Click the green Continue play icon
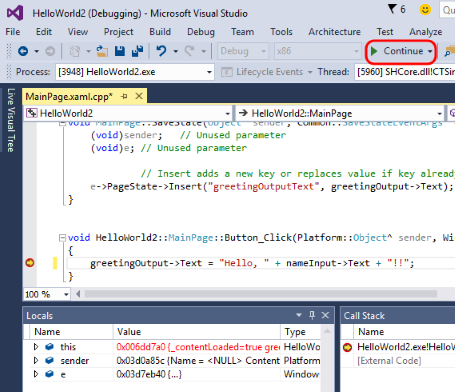This screenshot has height=392, width=455. click(374, 51)
